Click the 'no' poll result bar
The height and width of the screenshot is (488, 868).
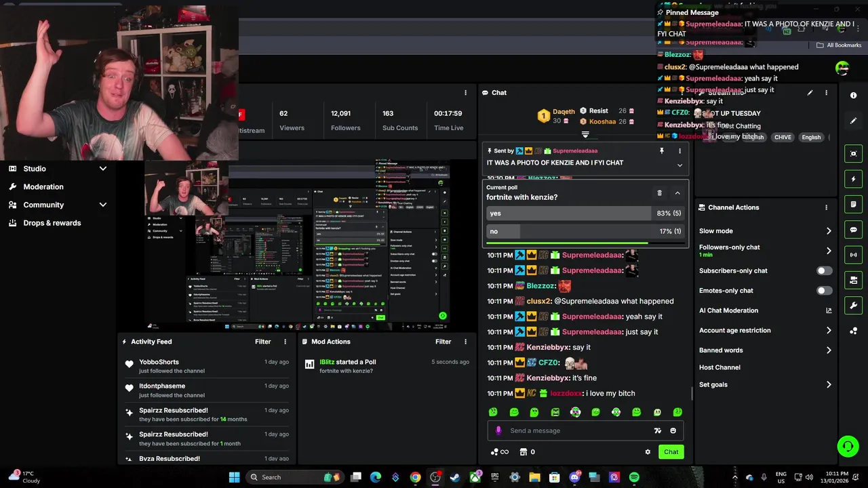point(585,231)
